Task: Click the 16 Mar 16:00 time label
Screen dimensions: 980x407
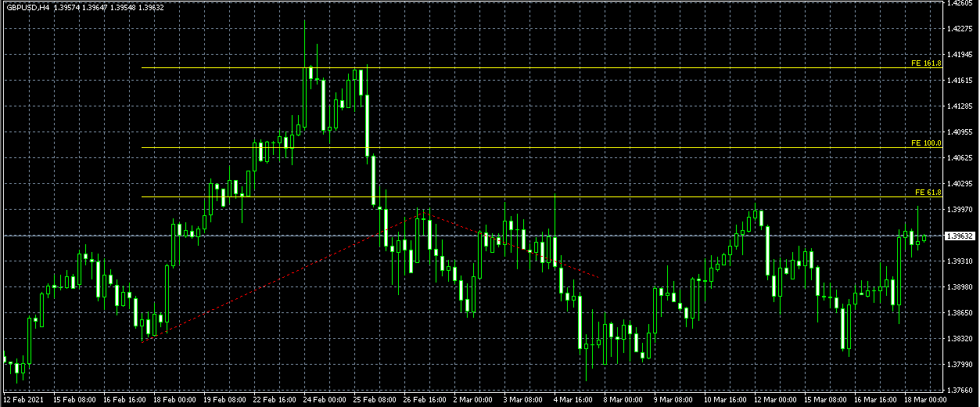Action: point(874,399)
